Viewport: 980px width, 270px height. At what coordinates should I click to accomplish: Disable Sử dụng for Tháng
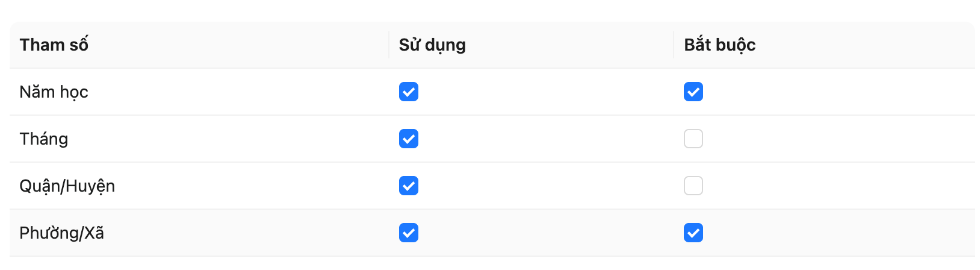(x=408, y=139)
